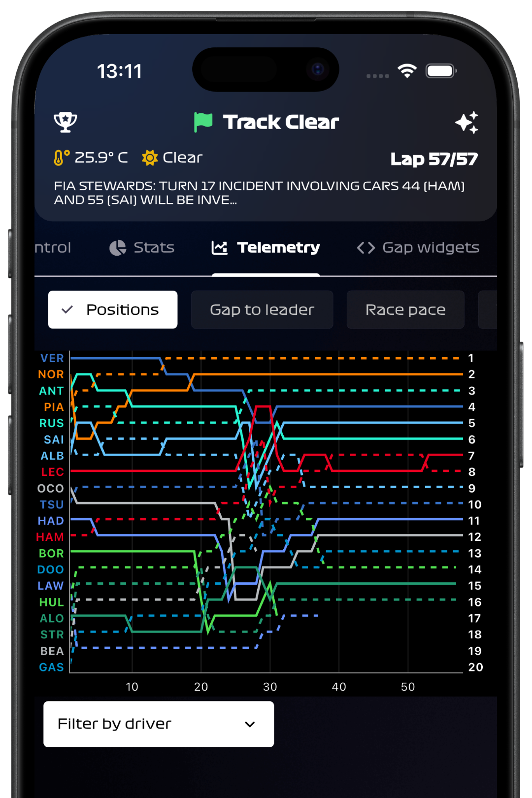Select driver RUS in the chart legend

pyautogui.click(x=52, y=423)
